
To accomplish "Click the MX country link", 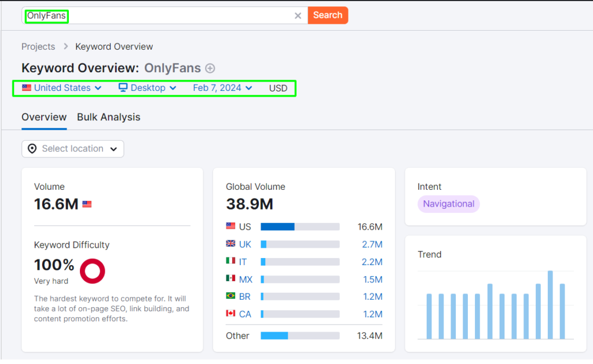I will (246, 280).
